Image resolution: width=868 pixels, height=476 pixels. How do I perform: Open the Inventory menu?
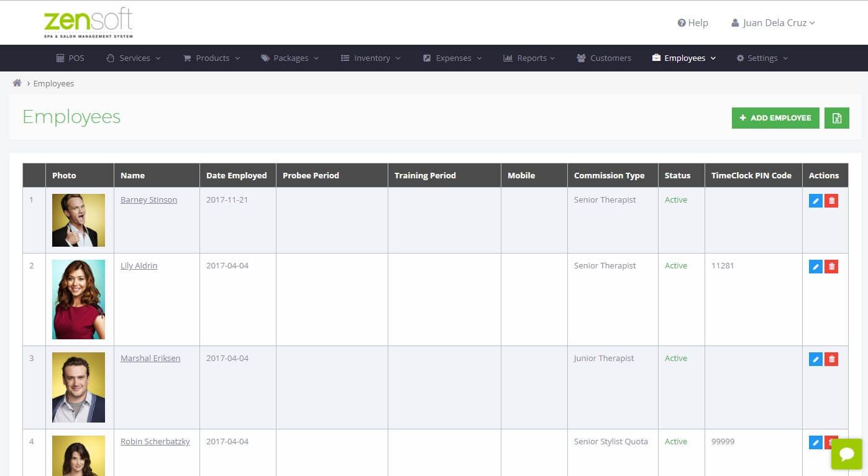click(371, 58)
